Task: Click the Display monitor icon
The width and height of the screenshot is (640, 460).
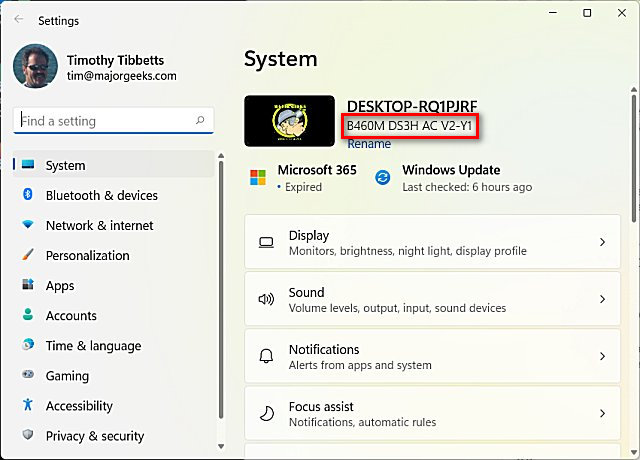Action: click(266, 242)
